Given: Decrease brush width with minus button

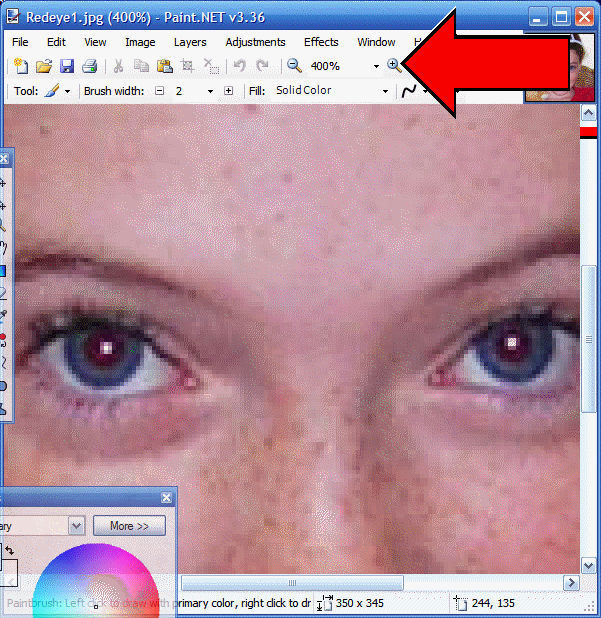Looking at the screenshot, I should [159, 91].
